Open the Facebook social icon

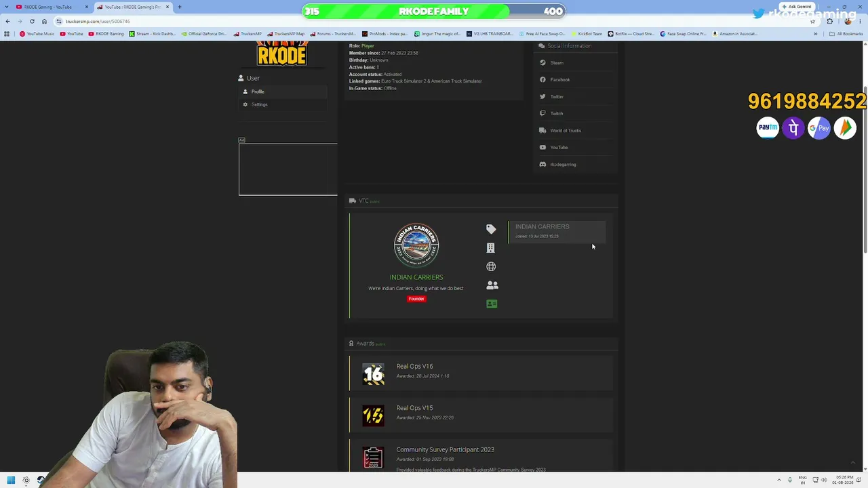(x=542, y=80)
